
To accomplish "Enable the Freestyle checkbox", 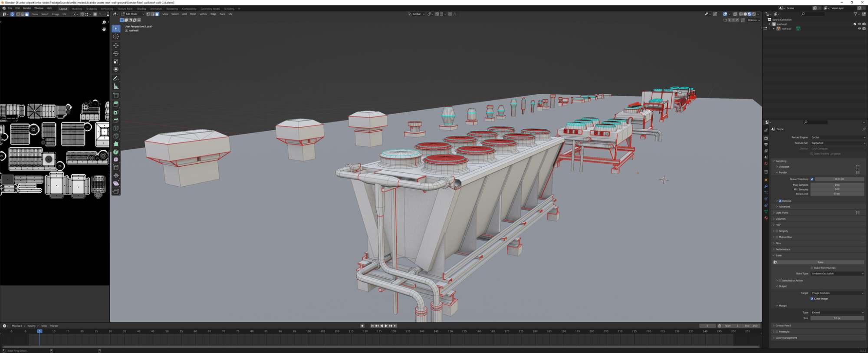I will coord(777,332).
